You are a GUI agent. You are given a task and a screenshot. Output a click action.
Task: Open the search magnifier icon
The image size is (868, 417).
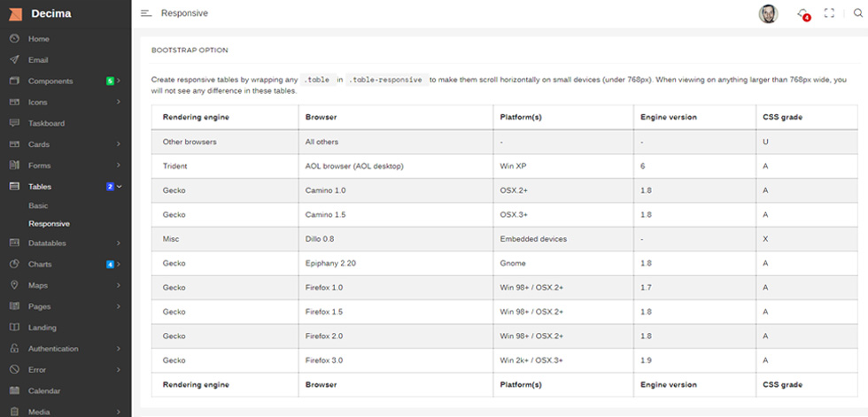[858, 13]
